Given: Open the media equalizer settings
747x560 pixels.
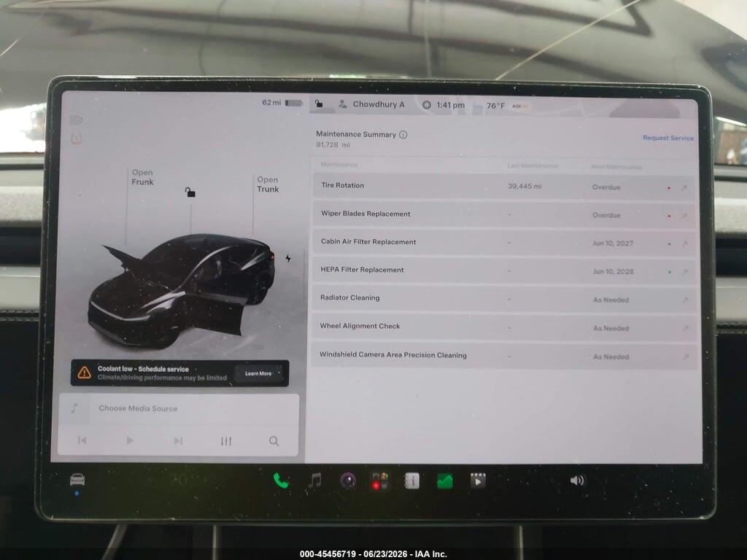Looking at the screenshot, I should click(x=226, y=441).
